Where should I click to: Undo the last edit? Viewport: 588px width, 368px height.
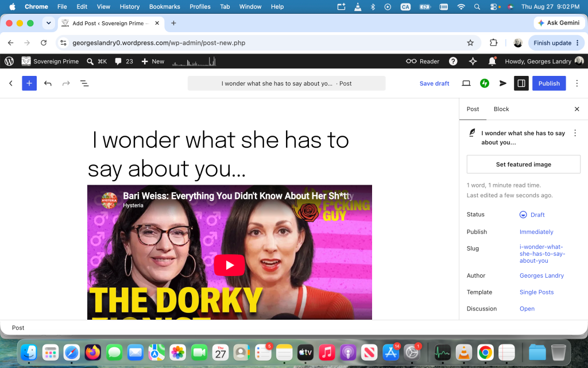48,83
